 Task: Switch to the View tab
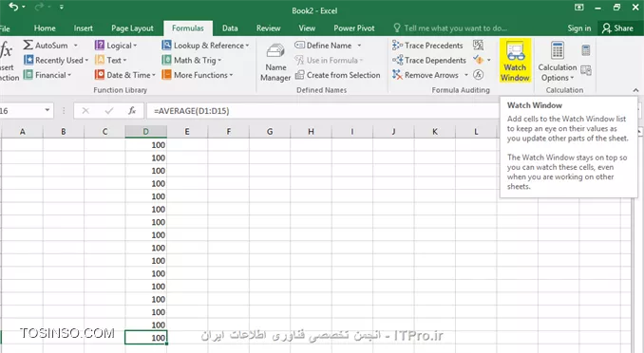click(307, 28)
